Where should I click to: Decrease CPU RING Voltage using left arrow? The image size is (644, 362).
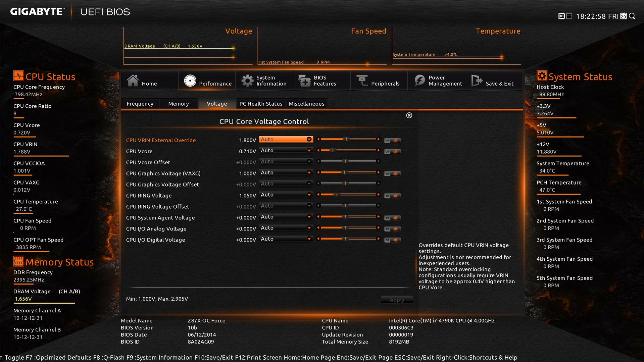pyautogui.click(x=318, y=195)
